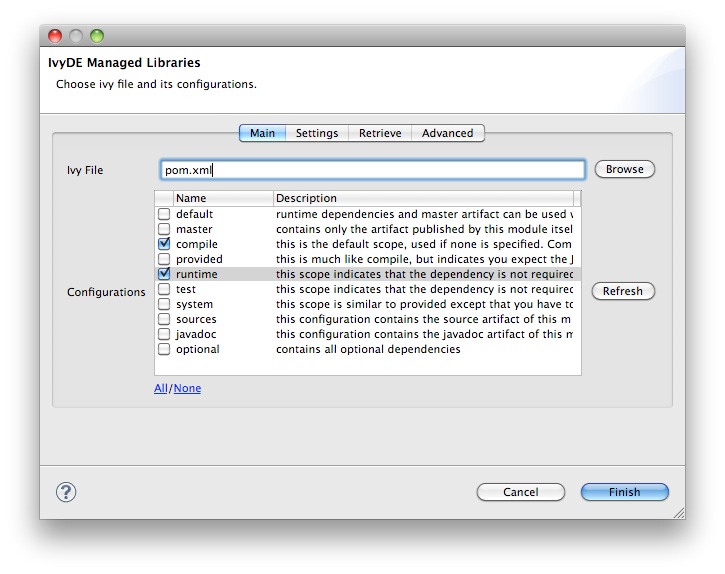
Task: Check the test configuration checkbox
Action: [x=164, y=289]
